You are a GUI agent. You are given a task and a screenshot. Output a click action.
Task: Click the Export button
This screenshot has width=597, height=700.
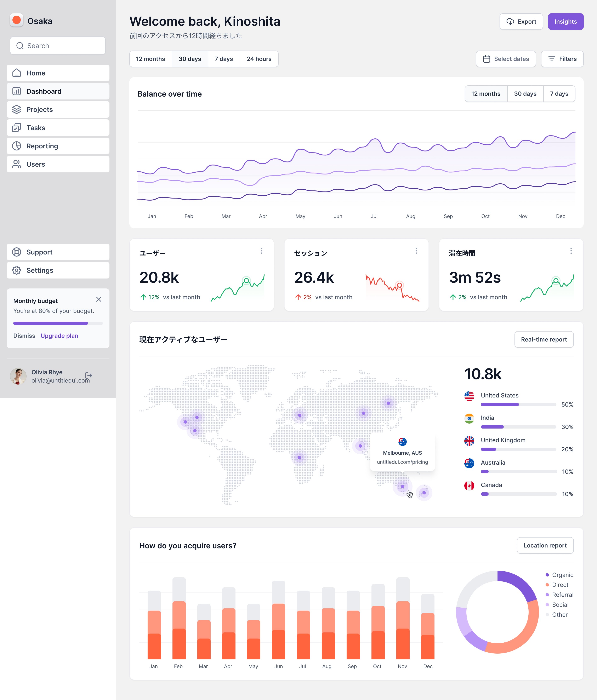[x=521, y=22]
